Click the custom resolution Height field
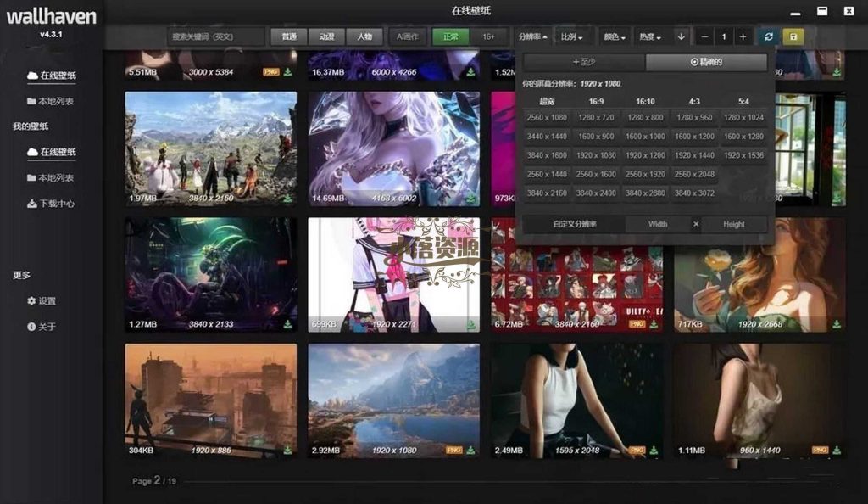 (734, 224)
